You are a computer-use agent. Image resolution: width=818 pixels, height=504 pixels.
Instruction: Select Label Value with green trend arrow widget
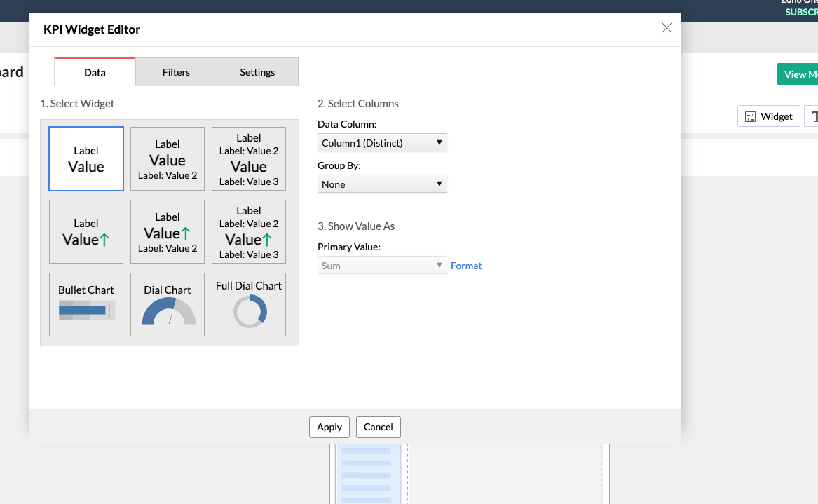coord(86,232)
